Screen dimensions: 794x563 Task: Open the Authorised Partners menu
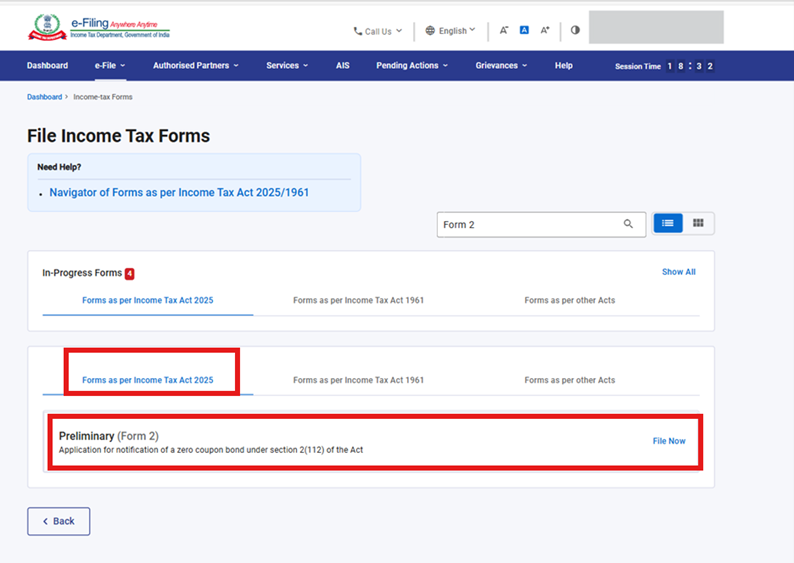click(196, 66)
